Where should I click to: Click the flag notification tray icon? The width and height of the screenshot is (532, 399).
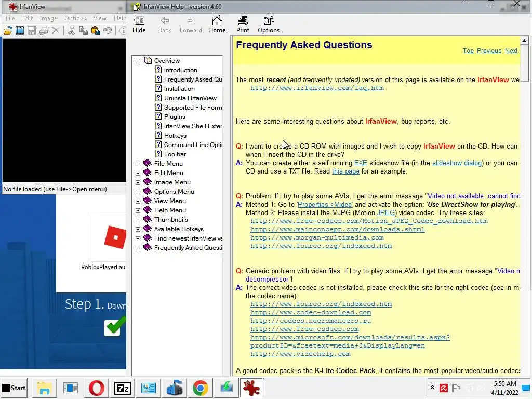point(456,388)
